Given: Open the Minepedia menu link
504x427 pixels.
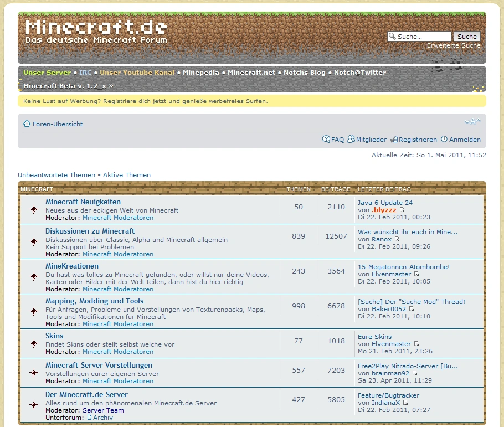Looking at the screenshot, I should [200, 73].
